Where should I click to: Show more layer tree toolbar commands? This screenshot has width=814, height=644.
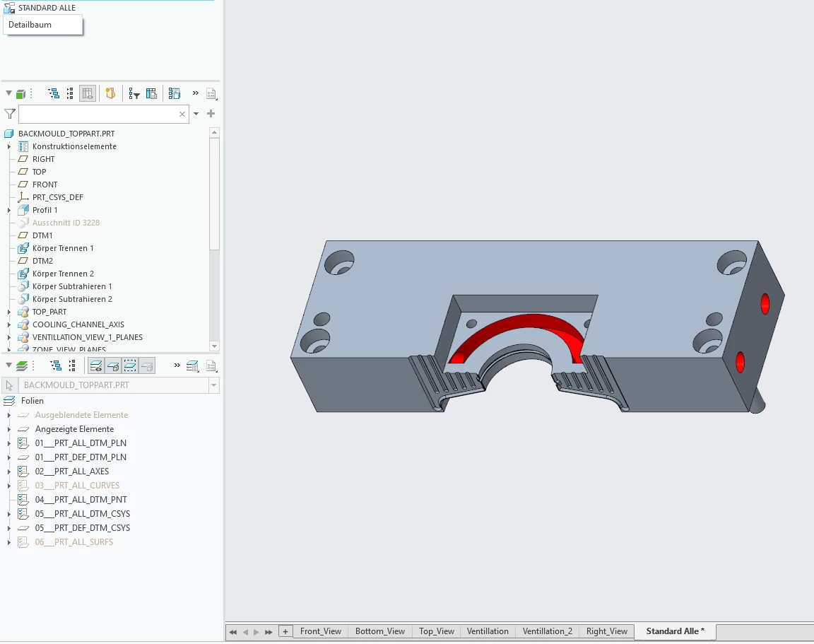click(x=177, y=365)
